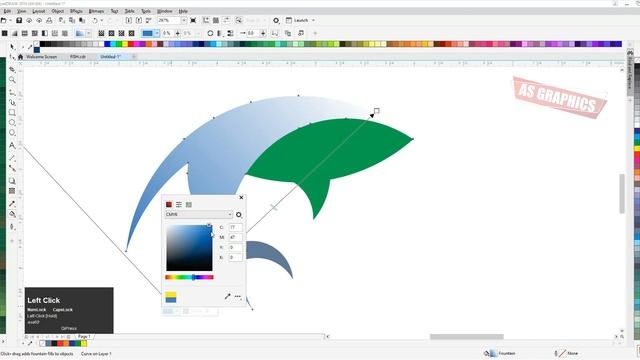Select the Artistic Media tool
This screenshot has height=360, width=640.
[x=12, y=102]
